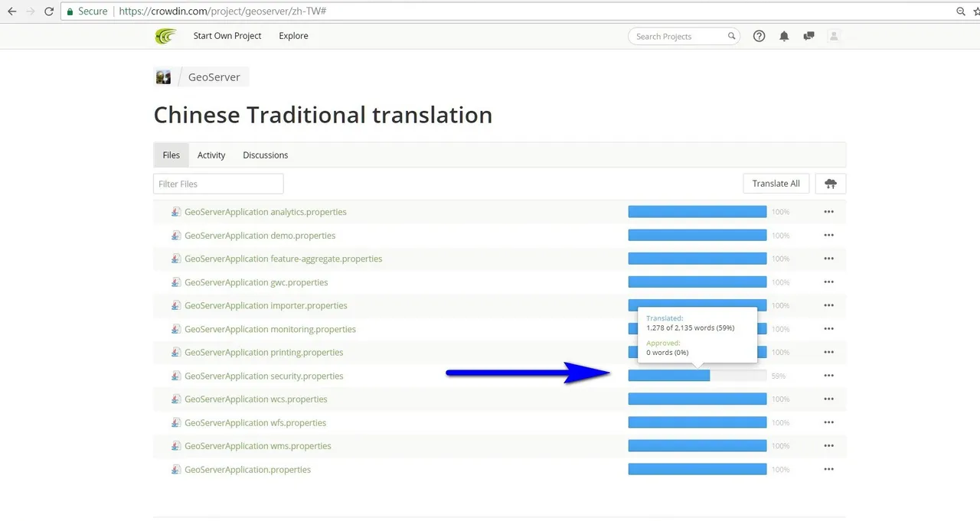The image size is (980, 521).
Task: Open GeoServerApplication gwc.properties file
Action: 256,282
